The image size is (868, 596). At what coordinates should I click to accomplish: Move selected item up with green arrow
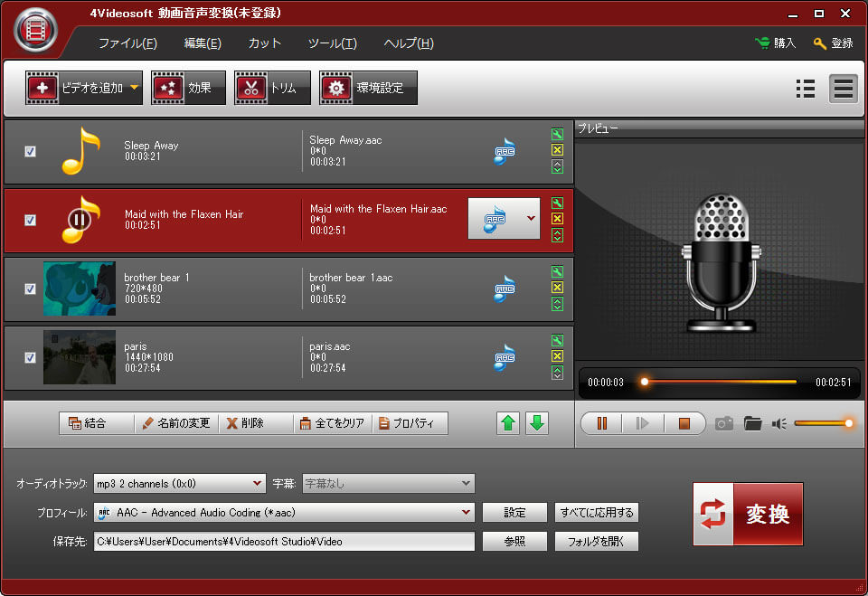[508, 423]
